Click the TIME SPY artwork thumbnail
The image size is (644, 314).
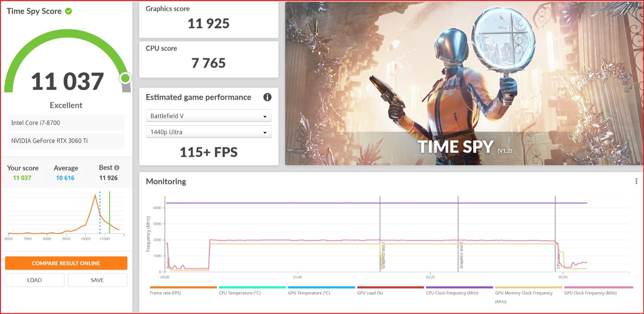tap(464, 83)
